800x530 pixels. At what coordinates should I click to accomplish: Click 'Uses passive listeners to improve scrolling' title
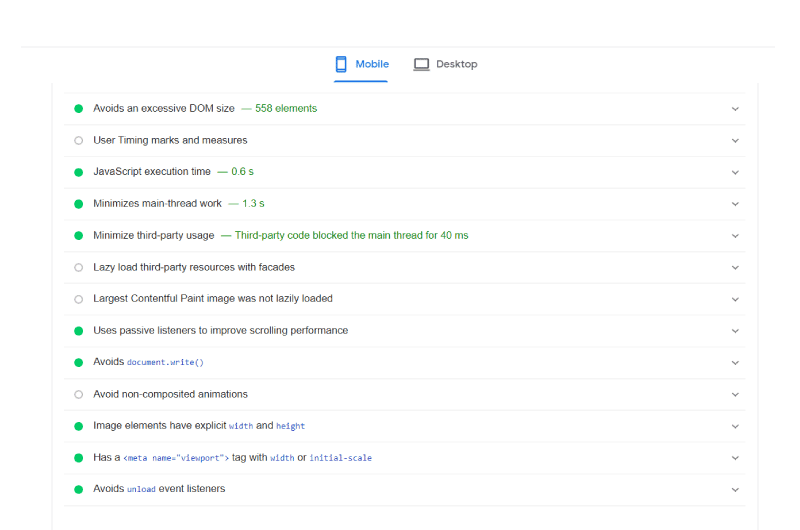click(220, 330)
